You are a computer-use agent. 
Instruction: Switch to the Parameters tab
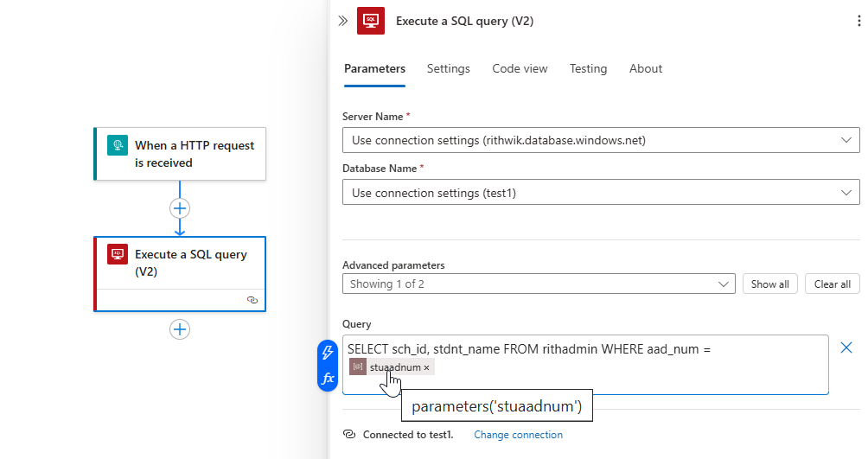(x=374, y=68)
